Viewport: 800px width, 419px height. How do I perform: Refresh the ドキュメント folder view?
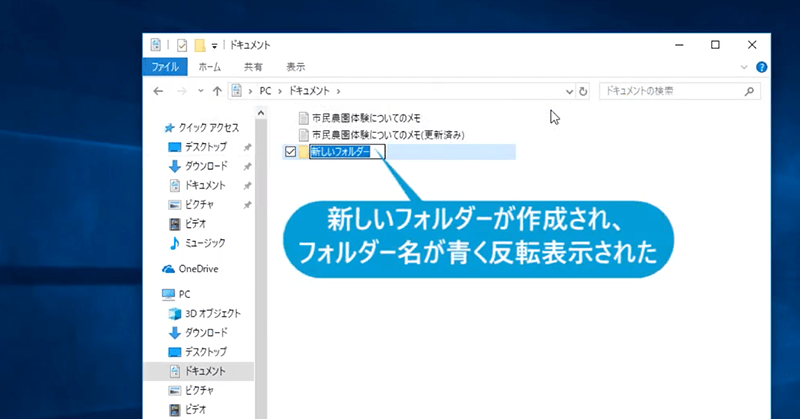click(583, 91)
